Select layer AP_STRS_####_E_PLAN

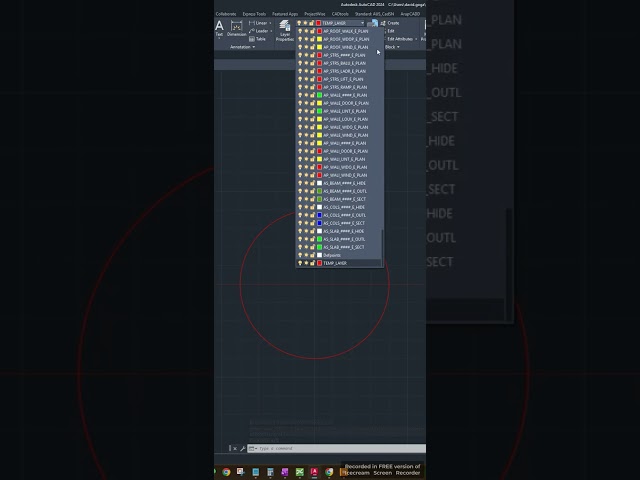pyautogui.click(x=344, y=55)
